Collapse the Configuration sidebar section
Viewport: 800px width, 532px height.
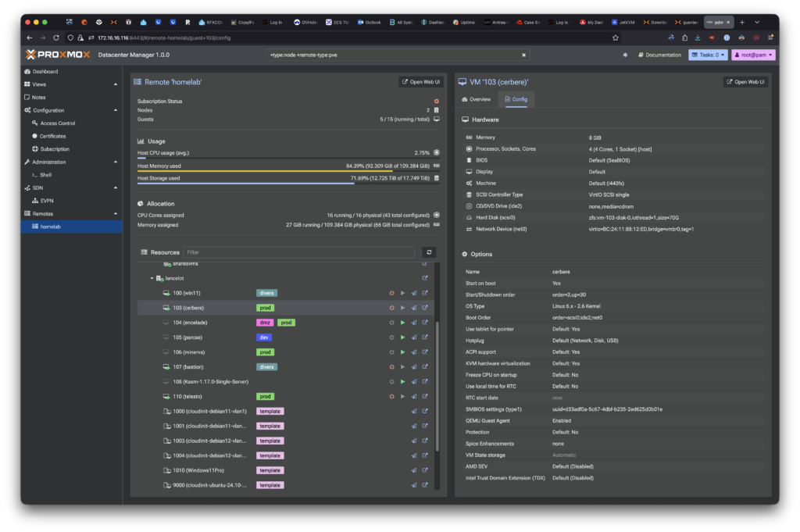[x=116, y=110]
